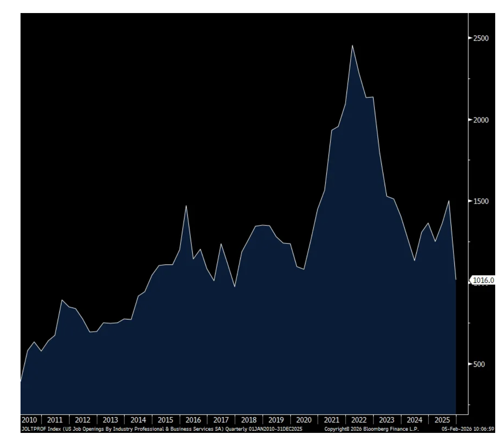Click the 2010 year label on the x-axis

tap(29, 420)
